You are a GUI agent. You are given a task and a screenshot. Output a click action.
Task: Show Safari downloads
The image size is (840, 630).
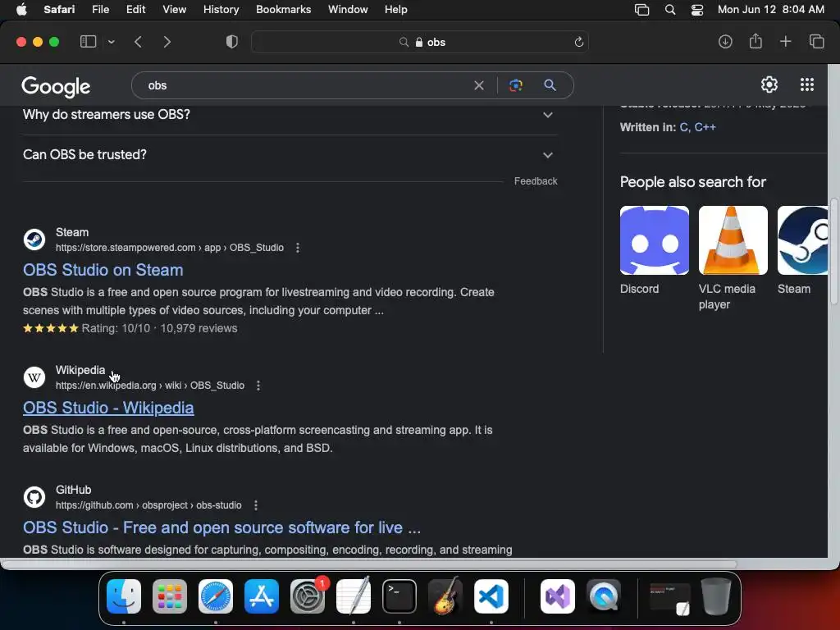pyautogui.click(x=725, y=41)
